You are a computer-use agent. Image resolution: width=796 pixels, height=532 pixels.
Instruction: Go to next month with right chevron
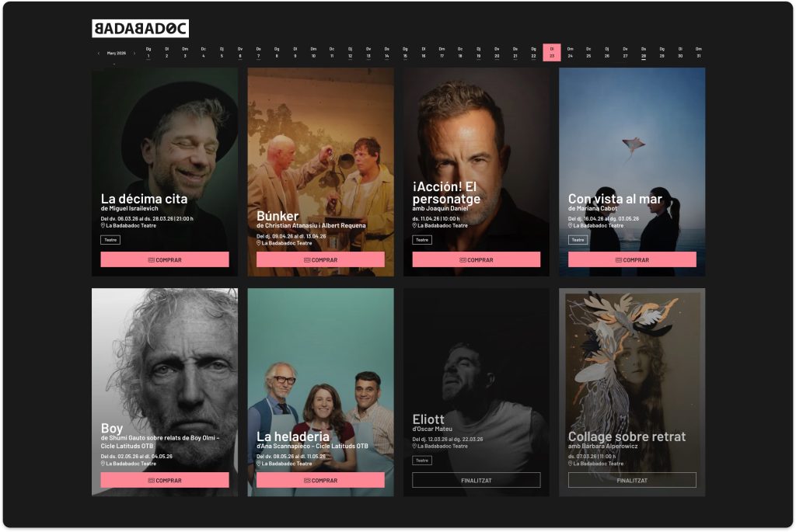tap(134, 54)
